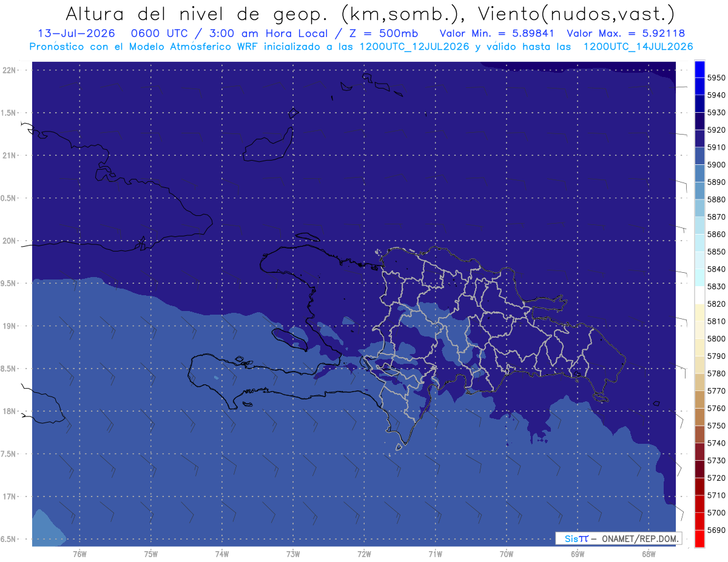Image resolution: width=728 pixels, height=562 pixels.
Task: Click the 5820 colorbar label
Action: click(x=716, y=304)
